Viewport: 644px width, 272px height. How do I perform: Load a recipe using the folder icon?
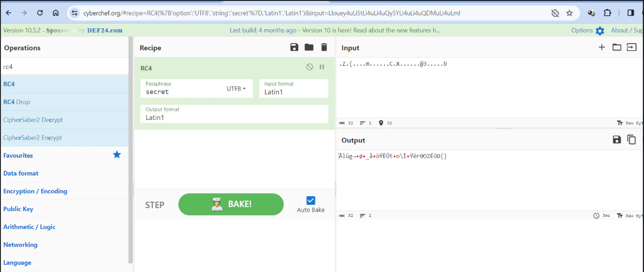(x=309, y=47)
